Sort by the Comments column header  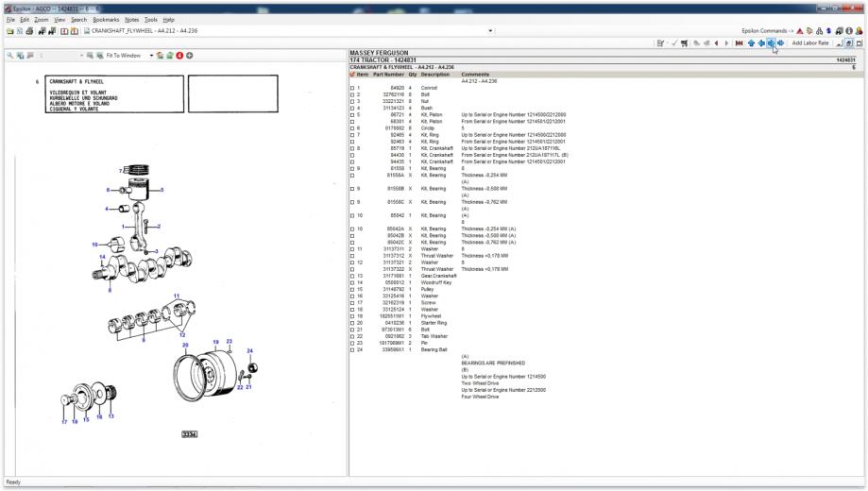pyautogui.click(x=475, y=75)
